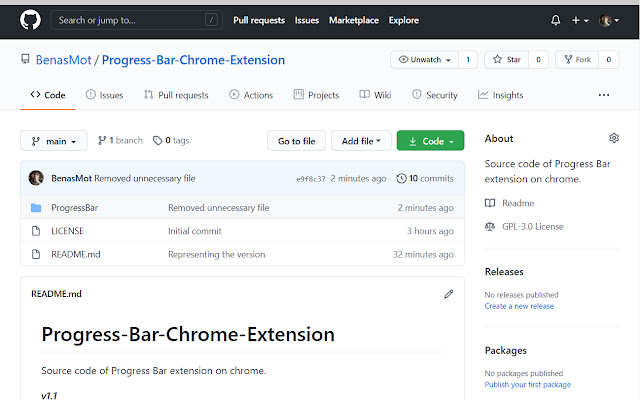Open the Wiki tab
Image resolution: width=640 pixels, height=400 pixels.
375,95
